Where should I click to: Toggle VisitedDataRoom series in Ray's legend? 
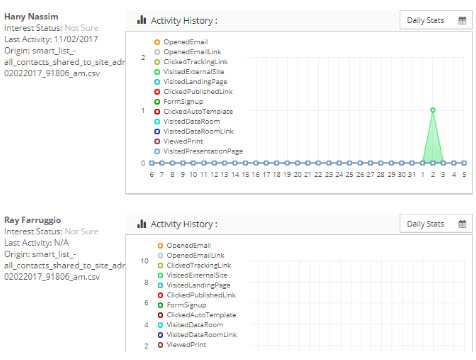pyautogui.click(x=190, y=325)
